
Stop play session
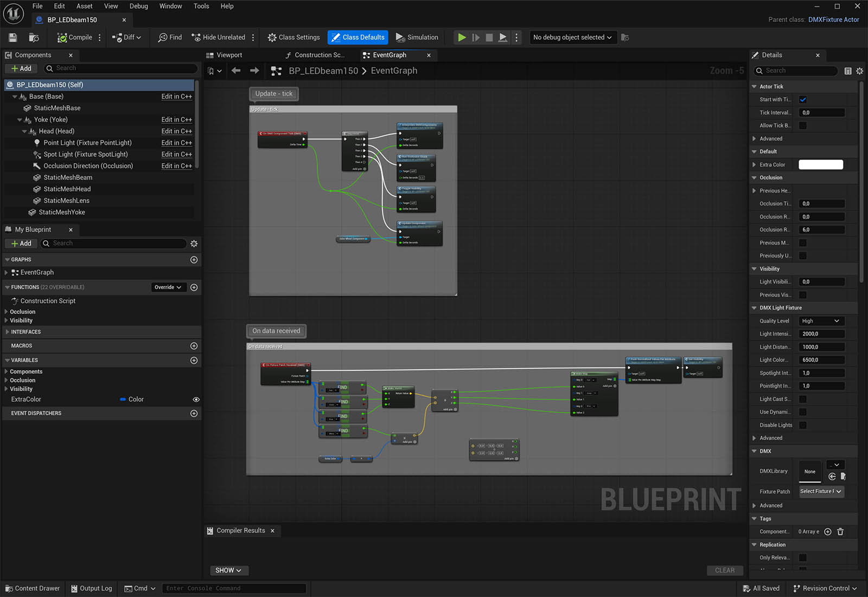point(489,37)
